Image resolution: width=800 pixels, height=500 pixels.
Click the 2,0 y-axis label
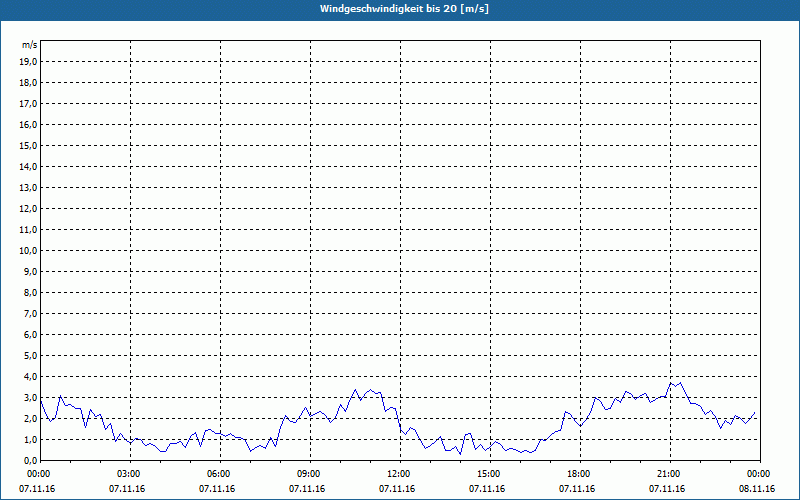(x=31, y=418)
